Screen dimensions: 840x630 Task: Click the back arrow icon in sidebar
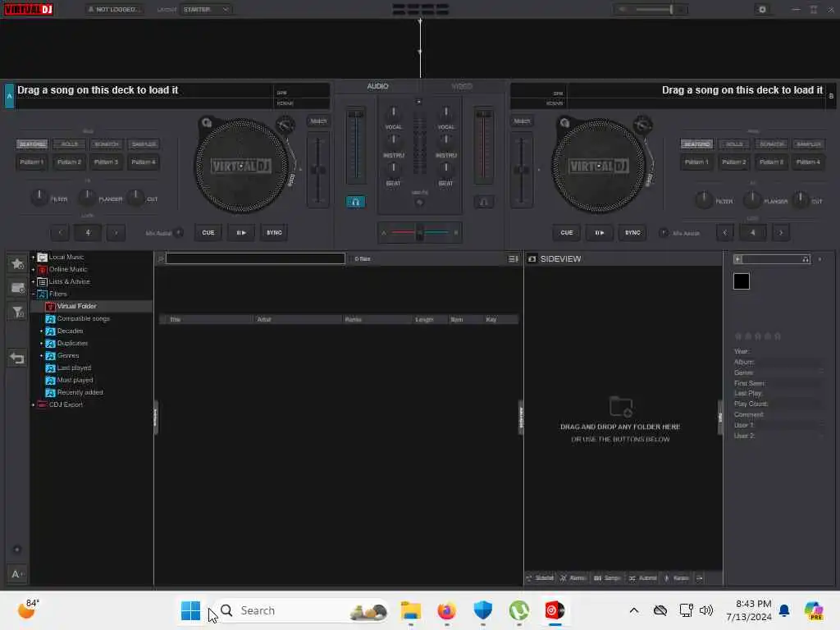18,358
